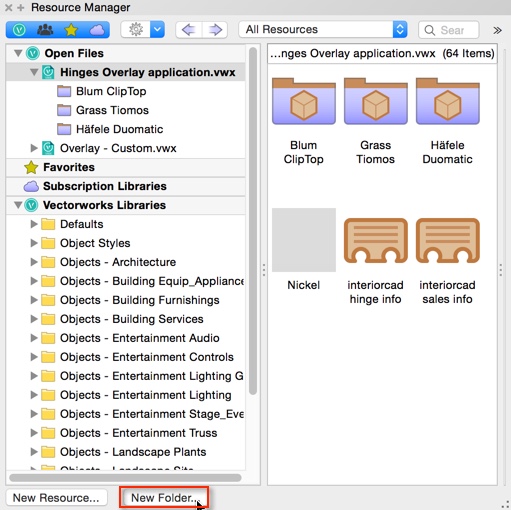
Task: Open the Häfele Duomatic symbol folder thumbnail
Action: pos(448,102)
